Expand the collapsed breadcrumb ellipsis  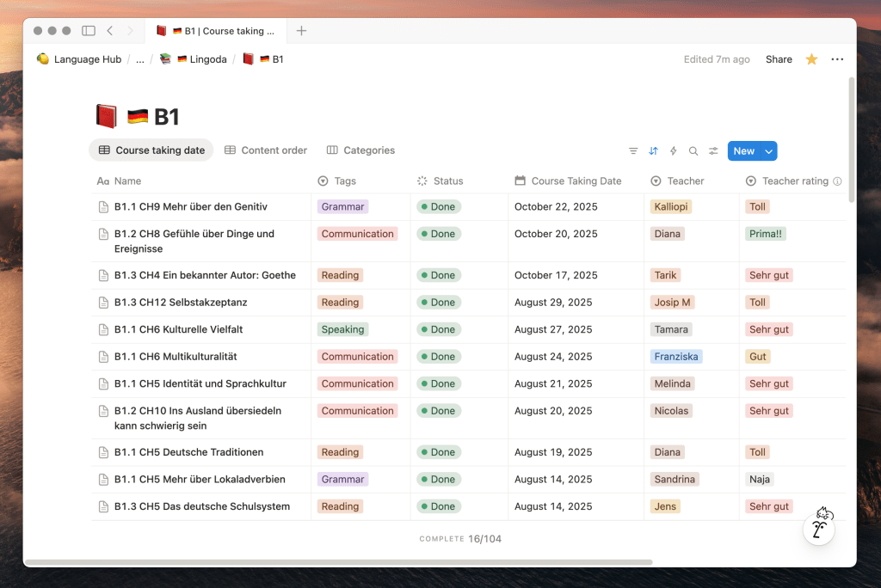click(139, 59)
